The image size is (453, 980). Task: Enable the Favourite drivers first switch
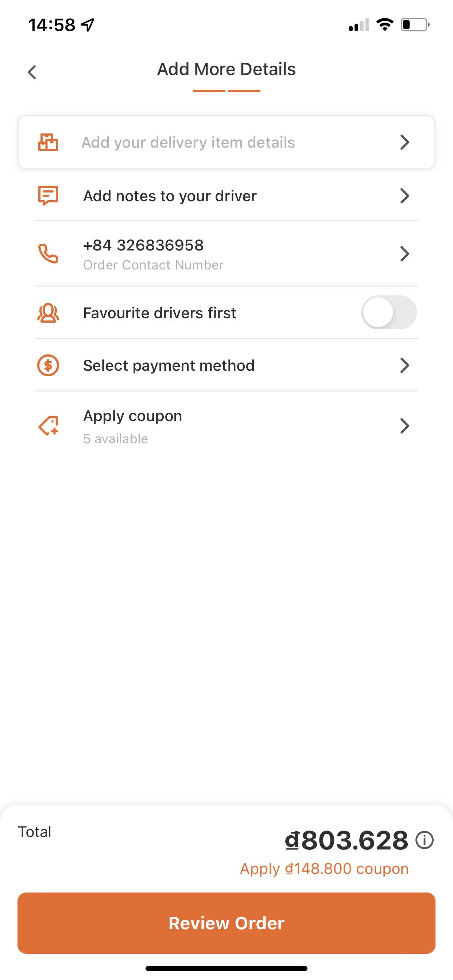tap(388, 312)
